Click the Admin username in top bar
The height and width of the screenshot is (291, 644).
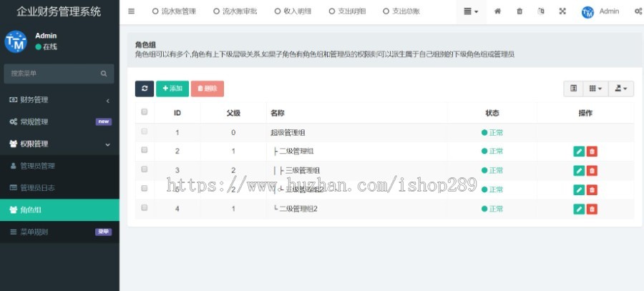click(x=609, y=11)
